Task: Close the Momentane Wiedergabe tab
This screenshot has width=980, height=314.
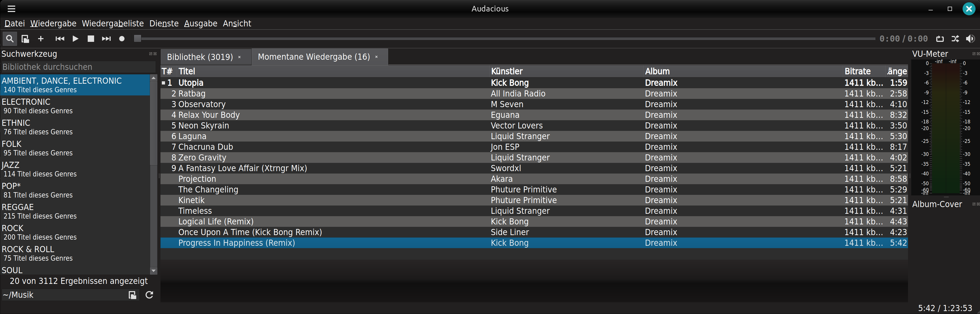Action: click(376, 57)
